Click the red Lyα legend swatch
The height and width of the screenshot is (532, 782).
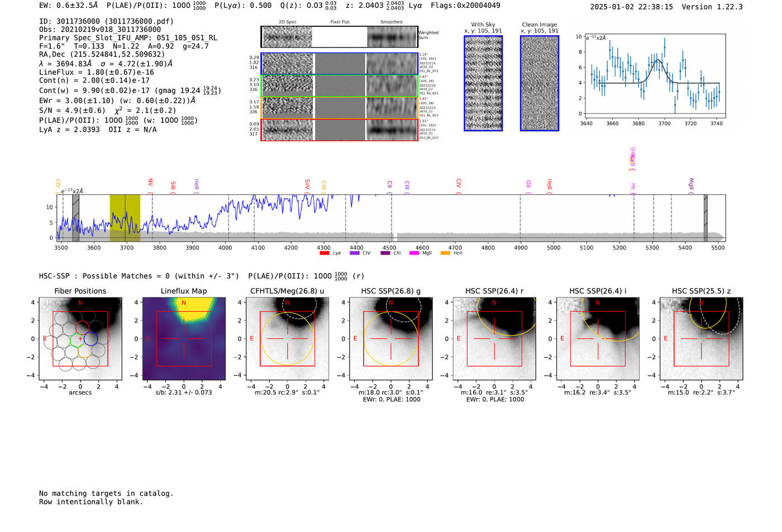coord(324,253)
